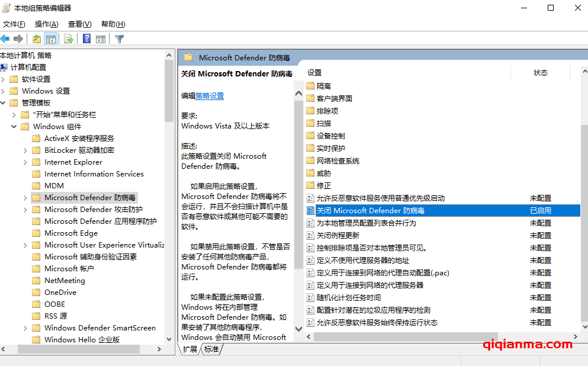This screenshot has width=588, height=366.
Task: Open the 查看(V) menu
Action: pos(79,24)
